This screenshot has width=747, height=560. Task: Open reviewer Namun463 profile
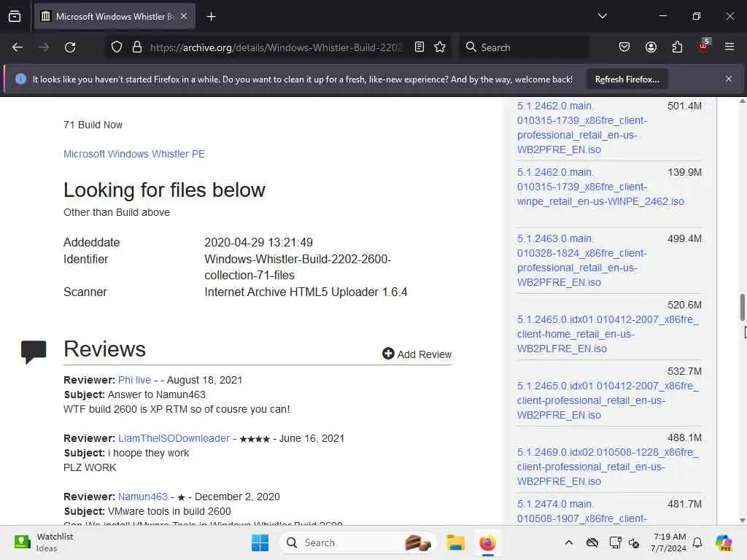pyautogui.click(x=143, y=496)
